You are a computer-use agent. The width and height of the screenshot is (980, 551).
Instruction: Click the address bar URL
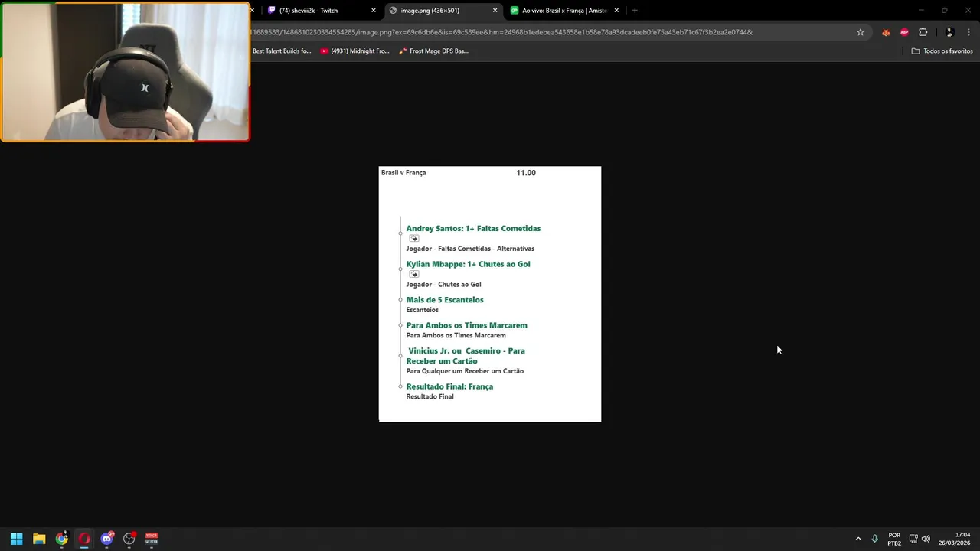[x=501, y=32]
